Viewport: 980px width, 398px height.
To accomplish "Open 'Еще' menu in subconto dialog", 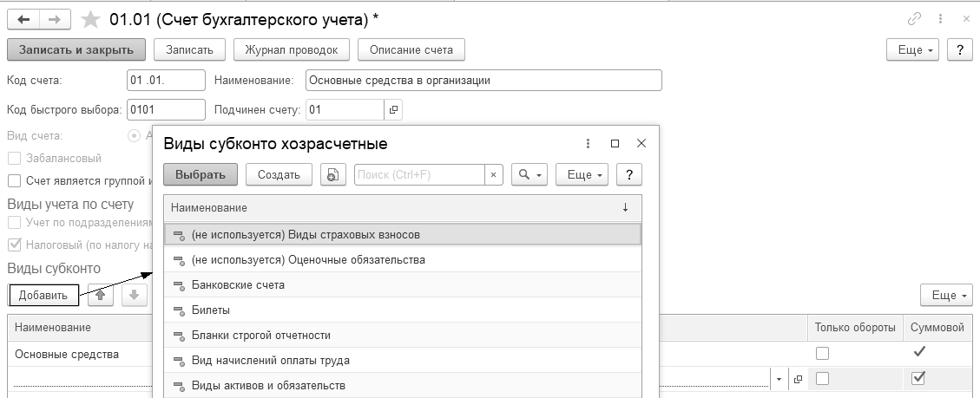I will pyautogui.click(x=583, y=175).
